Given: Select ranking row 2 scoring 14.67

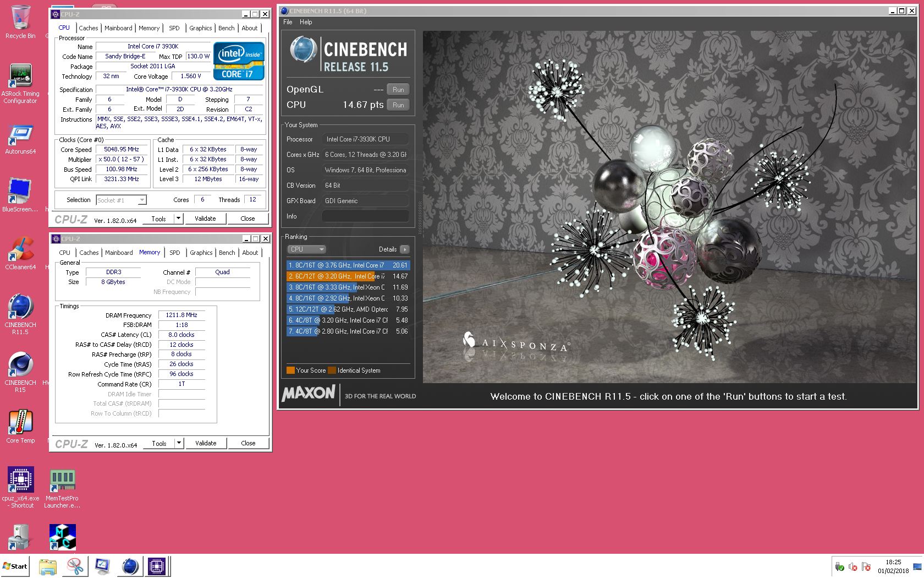Looking at the screenshot, I should click(x=348, y=276).
